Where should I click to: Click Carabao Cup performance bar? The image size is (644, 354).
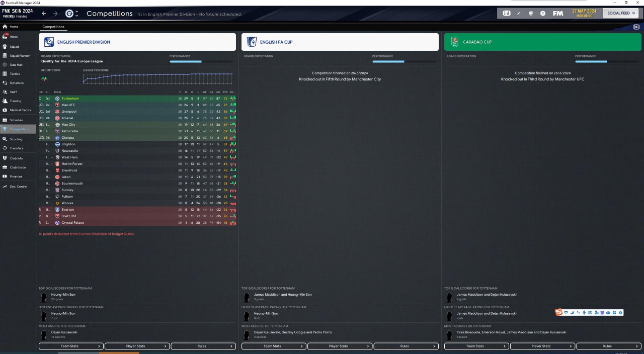tap(606, 61)
